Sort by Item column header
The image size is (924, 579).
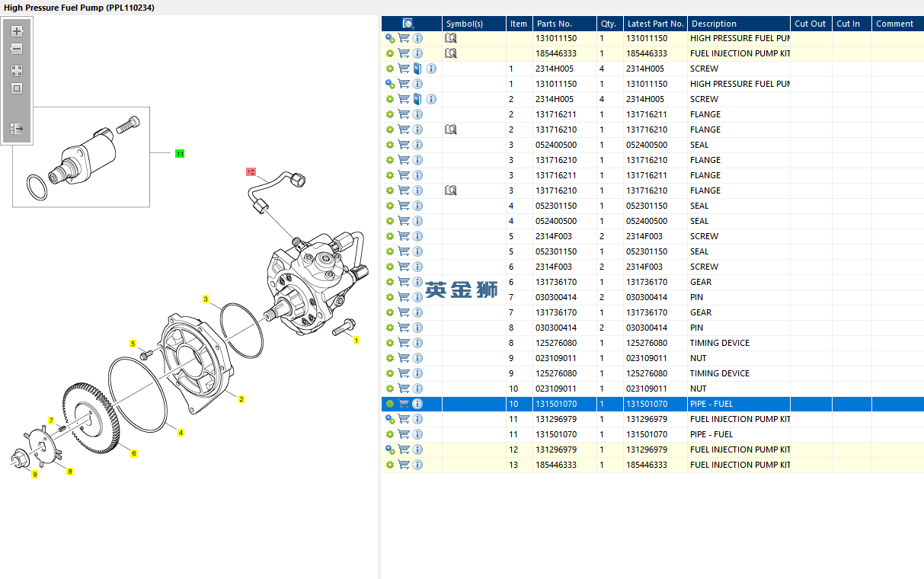click(x=520, y=24)
